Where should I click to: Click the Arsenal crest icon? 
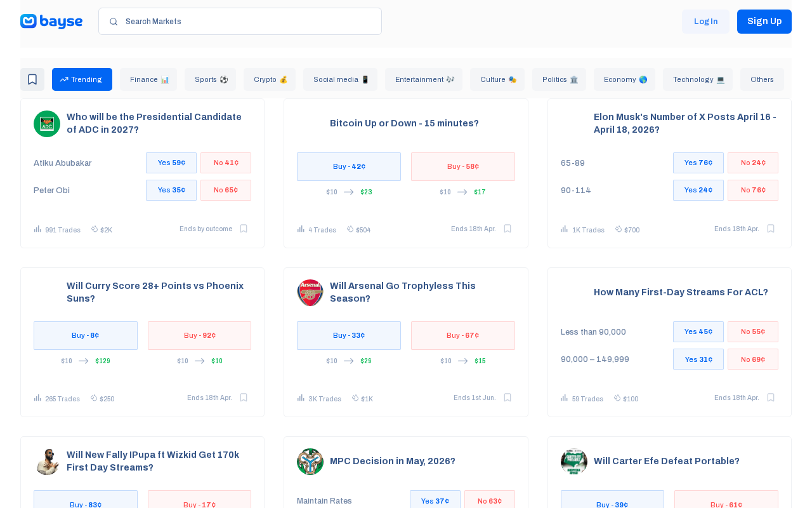pos(310,293)
